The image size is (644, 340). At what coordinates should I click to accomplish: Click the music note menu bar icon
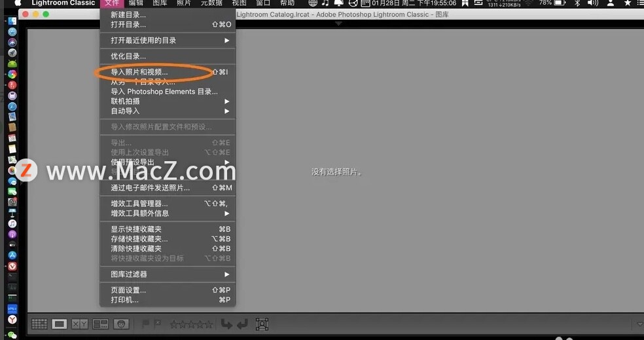tap(325, 3)
